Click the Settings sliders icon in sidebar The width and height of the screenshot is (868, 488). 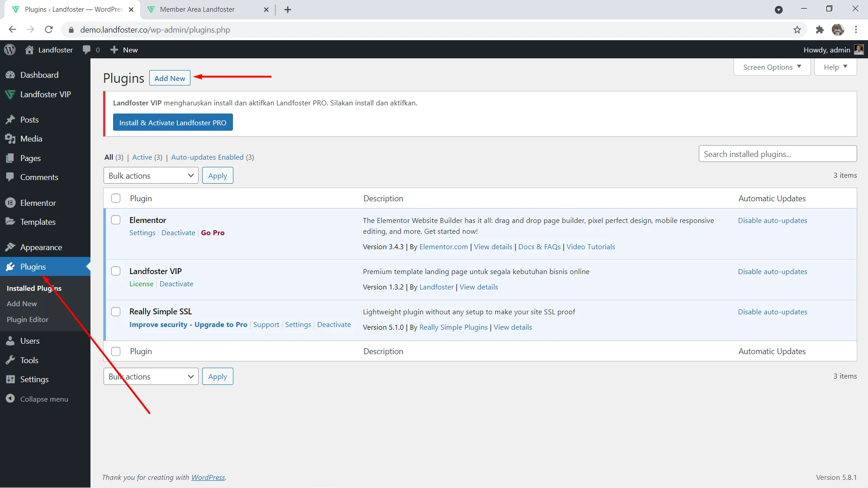[x=10, y=379]
